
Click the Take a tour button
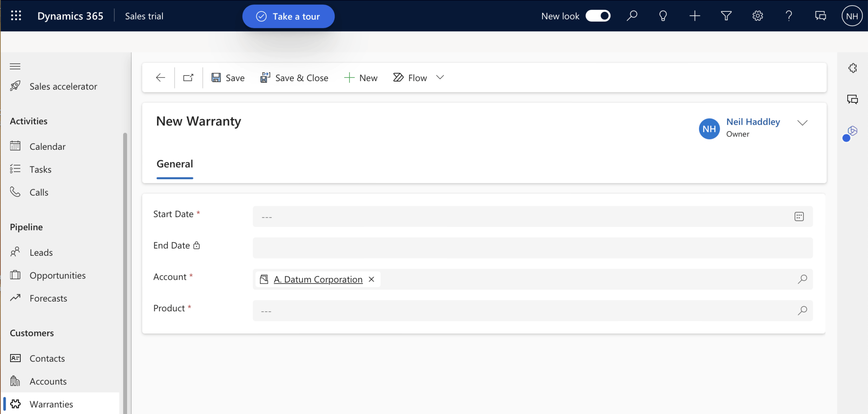tap(288, 16)
